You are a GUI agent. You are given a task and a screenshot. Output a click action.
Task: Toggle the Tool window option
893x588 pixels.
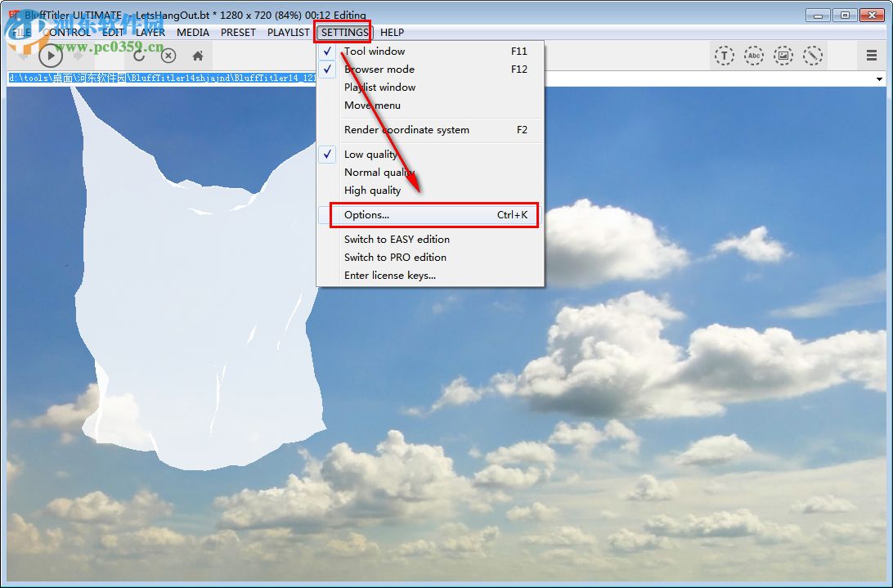tap(430, 52)
